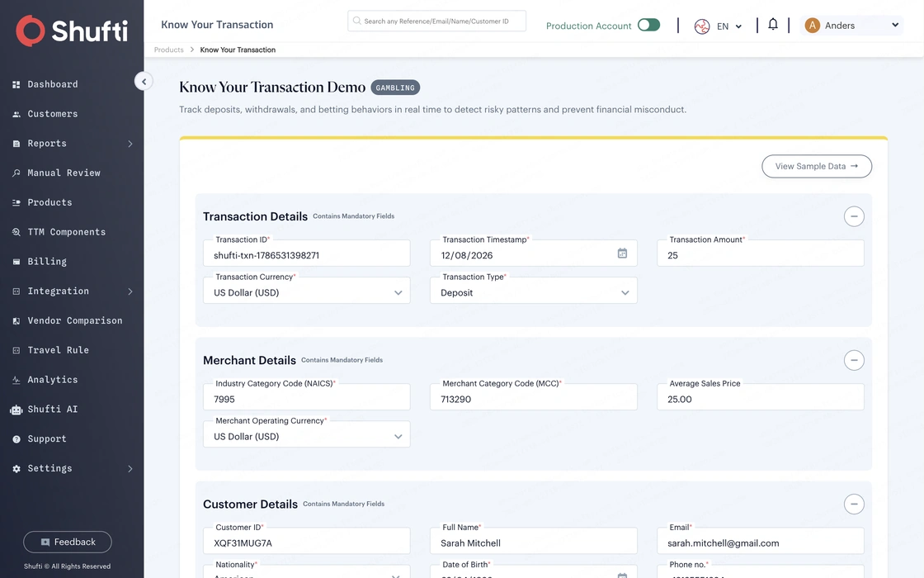Image resolution: width=924 pixels, height=578 pixels.
Task: Click the Transaction Amount input field
Action: point(760,253)
